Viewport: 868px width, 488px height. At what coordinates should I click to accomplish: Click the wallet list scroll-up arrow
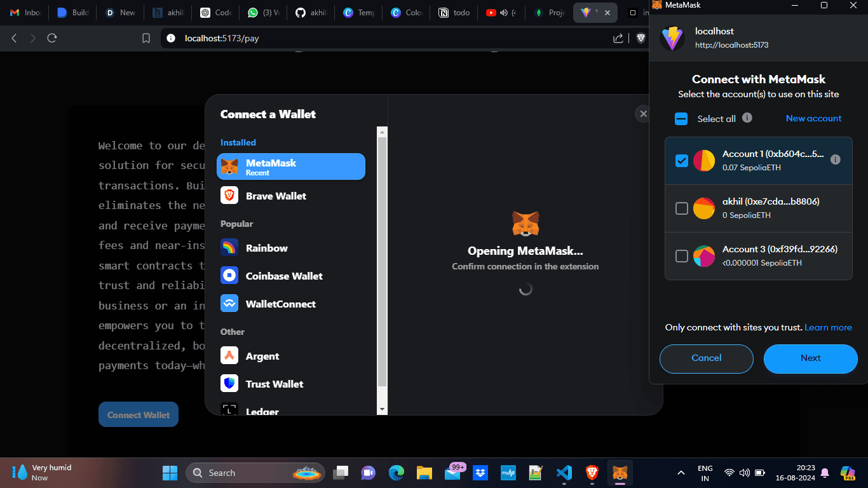[x=382, y=132]
